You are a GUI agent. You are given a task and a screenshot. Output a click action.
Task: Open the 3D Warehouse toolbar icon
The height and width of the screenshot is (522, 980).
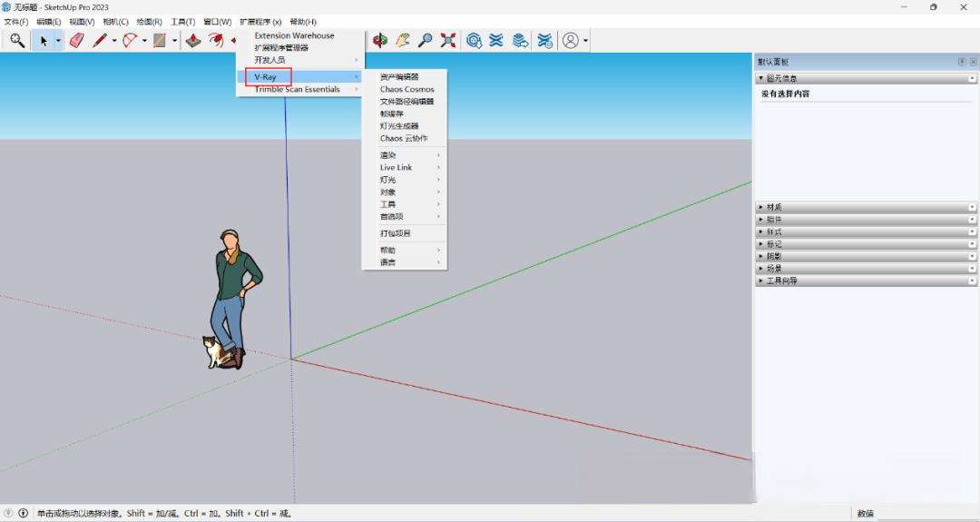point(474,41)
